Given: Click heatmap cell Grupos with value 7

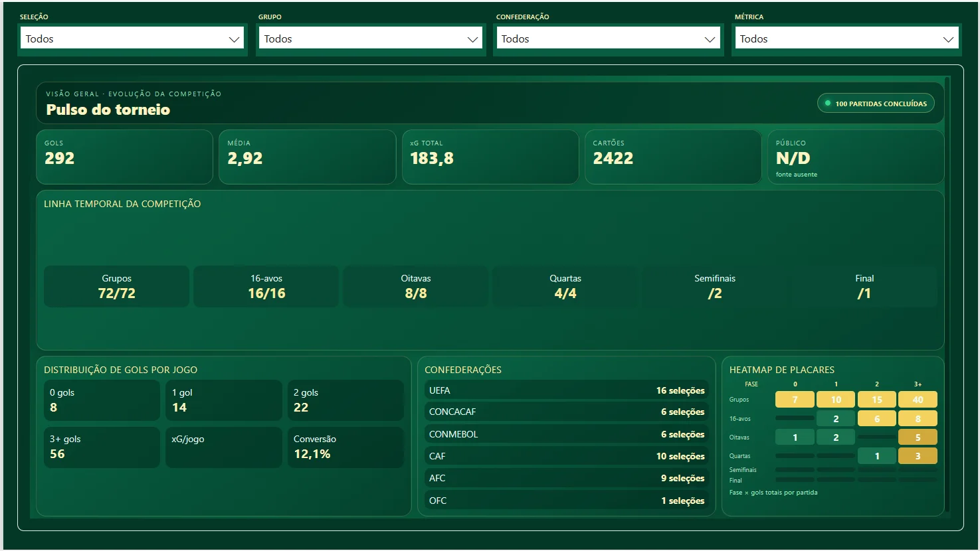Looking at the screenshot, I should (795, 400).
